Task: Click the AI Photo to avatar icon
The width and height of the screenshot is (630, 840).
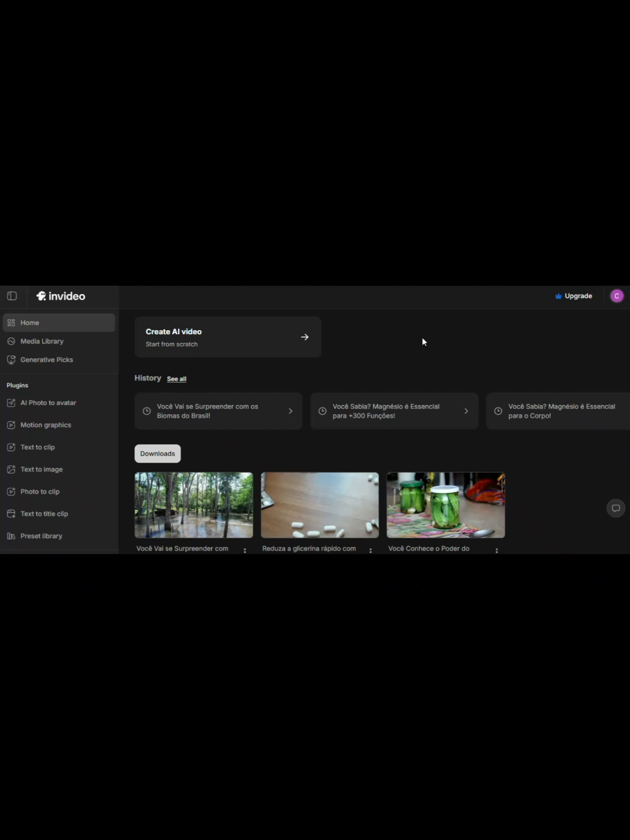Action: pyautogui.click(x=11, y=403)
